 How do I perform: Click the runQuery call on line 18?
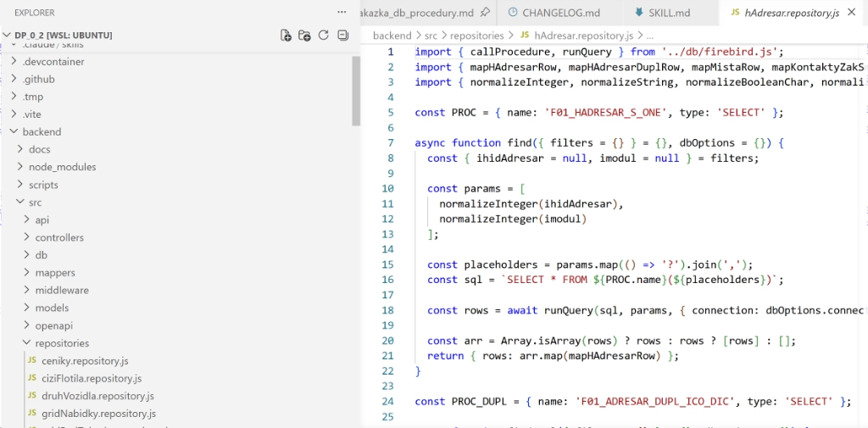point(569,310)
